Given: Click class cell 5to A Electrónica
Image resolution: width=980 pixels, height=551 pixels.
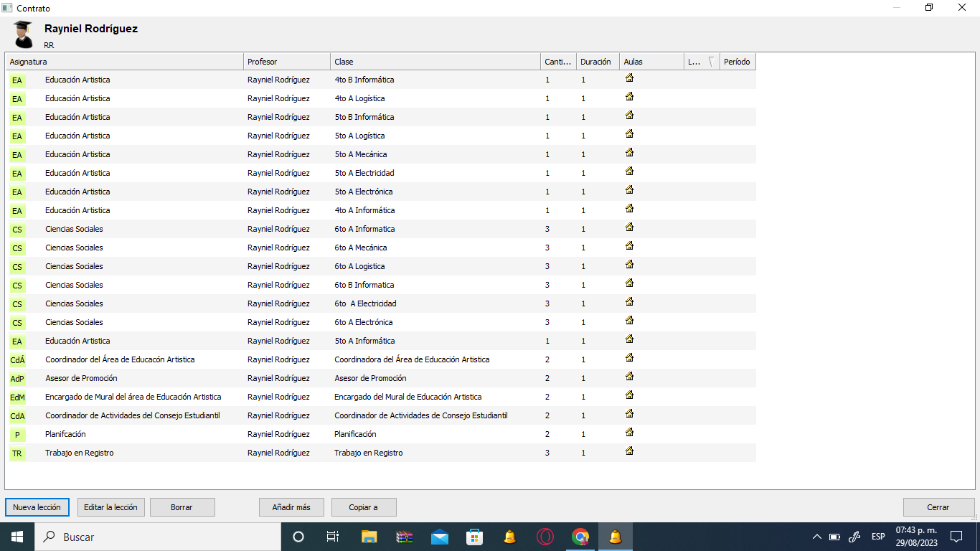Looking at the screenshot, I should click(x=364, y=192).
